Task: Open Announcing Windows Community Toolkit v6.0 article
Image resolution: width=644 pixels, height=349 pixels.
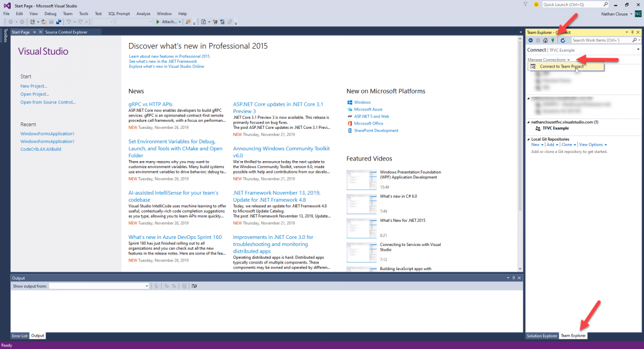Action: click(x=281, y=152)
